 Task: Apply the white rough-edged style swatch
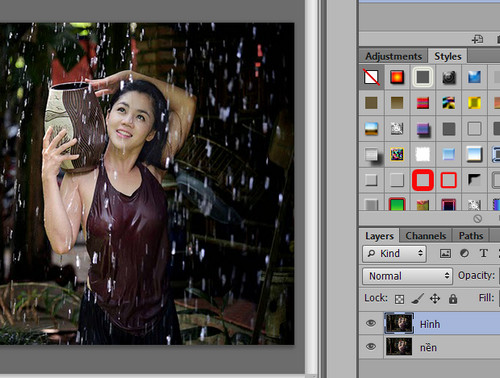coord(423,154)
